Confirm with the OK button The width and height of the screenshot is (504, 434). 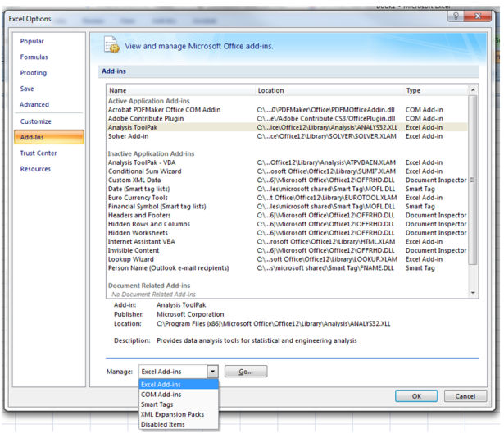[416, 395]
